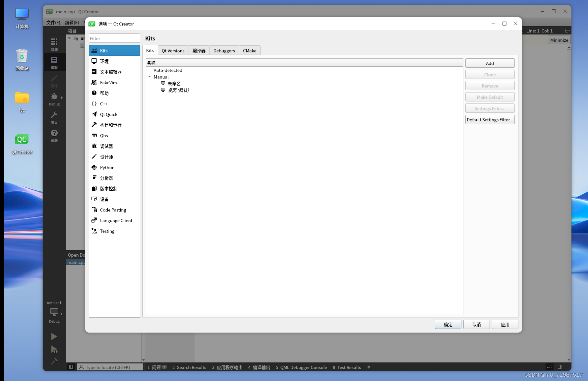Viewport: 588px width, 381px height.
Task: Select the Kits tab
Action: [x=150, y=50]
